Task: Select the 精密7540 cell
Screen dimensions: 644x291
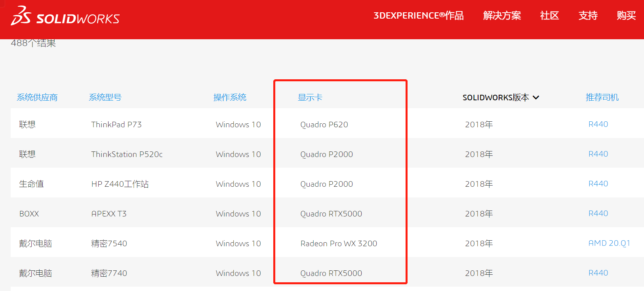Action: [109, 243]
